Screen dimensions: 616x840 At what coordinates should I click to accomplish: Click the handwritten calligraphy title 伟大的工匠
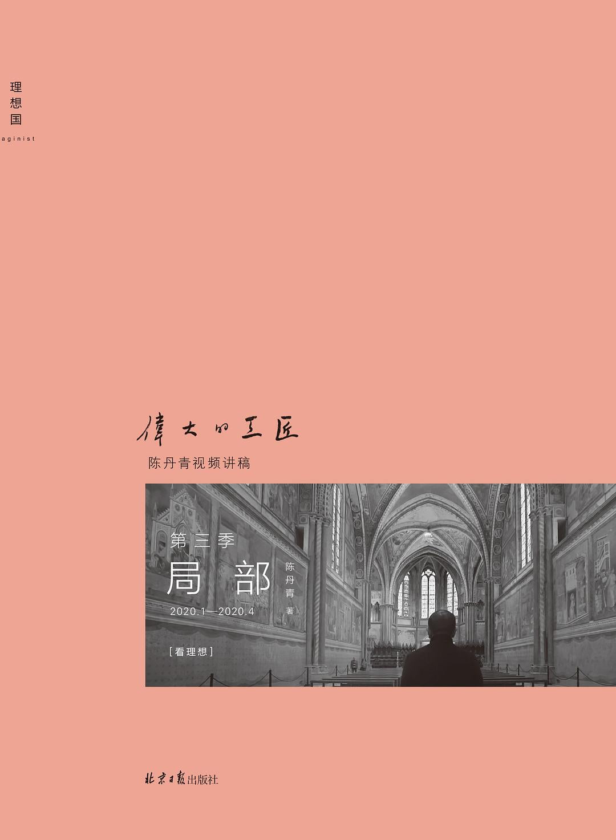coord(218,429)
